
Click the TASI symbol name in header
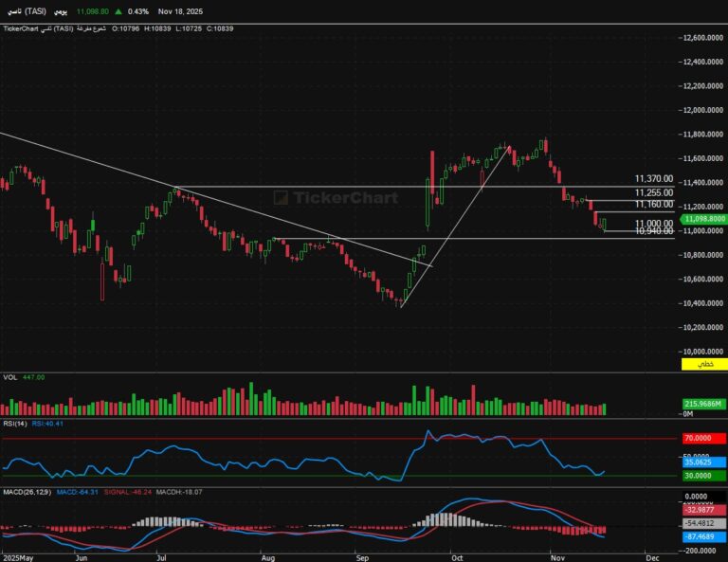(x=27, y=11)
